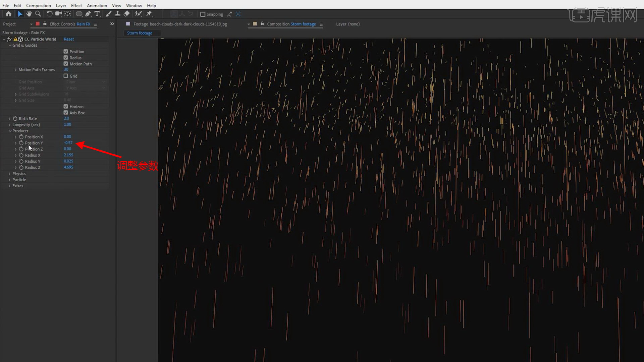
Task: Open the File menu
Action: coord(6,5)
